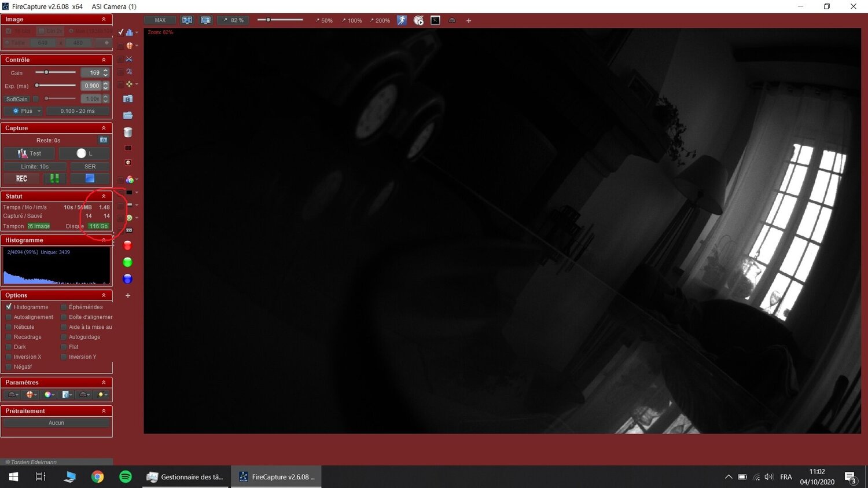Click the snapshot camera icon in Capture panel
This screenshot has height=488, width=868.
(103, 140)
